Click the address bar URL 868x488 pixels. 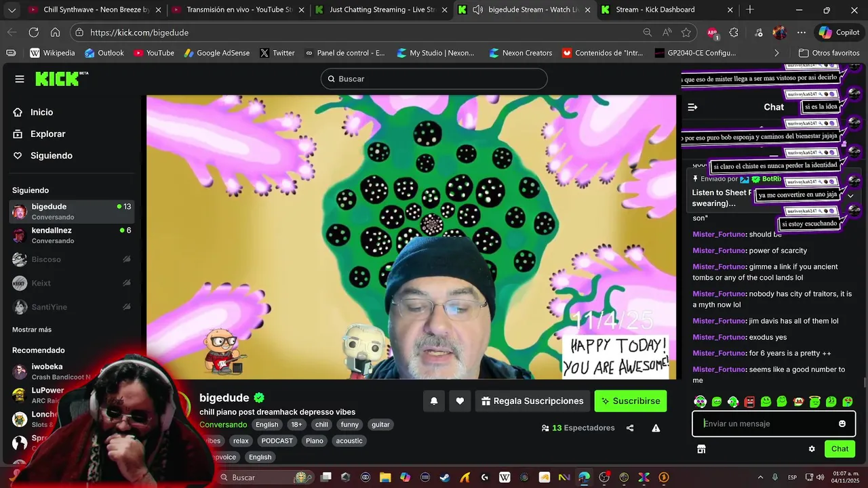[139, 33]
